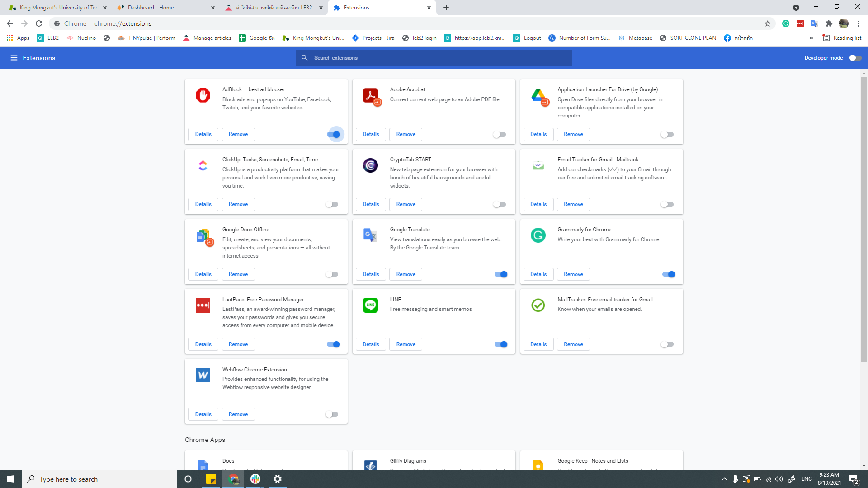Switch to the LEB2 Thai article tab
Image resolution: width=868 pixels, height=488 pixels.
click(x=274, y=8)
